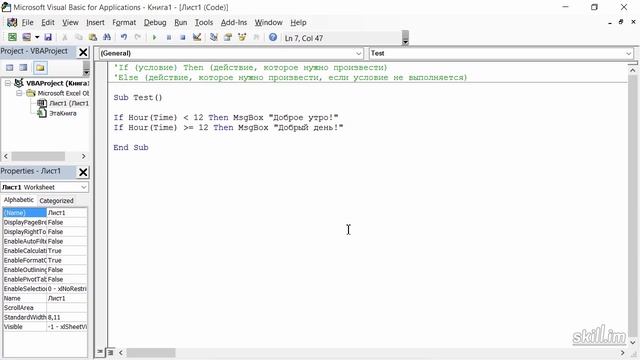Open the Insert object dropdown arrow
Image resolution: width=640 pixels, height=360 pixels.
click(37, 38)
